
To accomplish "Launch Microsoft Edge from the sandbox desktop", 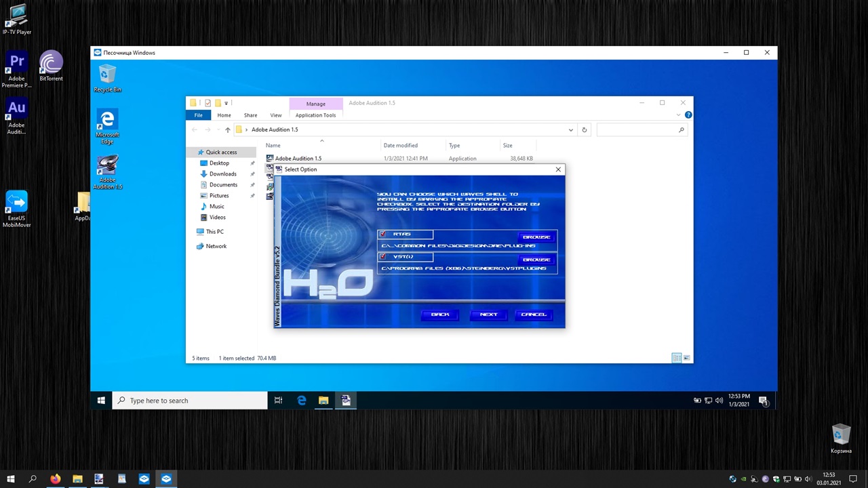I will (107, 126).
